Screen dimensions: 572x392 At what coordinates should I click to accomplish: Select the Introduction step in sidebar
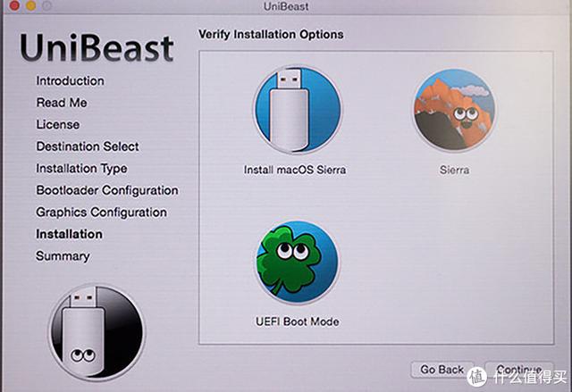pyautogui.click(x=70, y=81)
